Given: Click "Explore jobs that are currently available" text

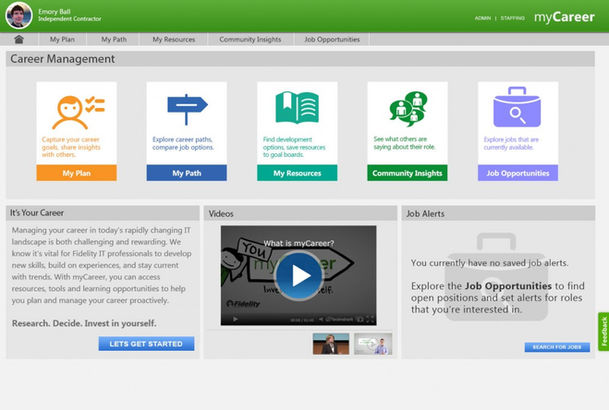Looking at the screenshot, I should click(511, 143).
